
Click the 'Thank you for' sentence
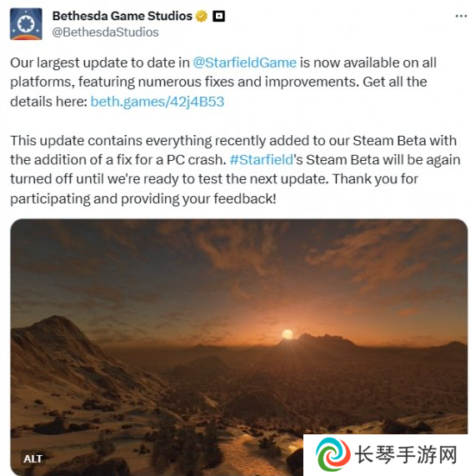click(x=376, y=179)
